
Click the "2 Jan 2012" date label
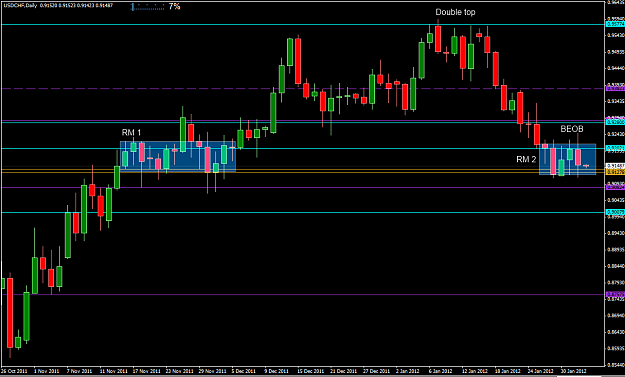(x=409, y=371)
